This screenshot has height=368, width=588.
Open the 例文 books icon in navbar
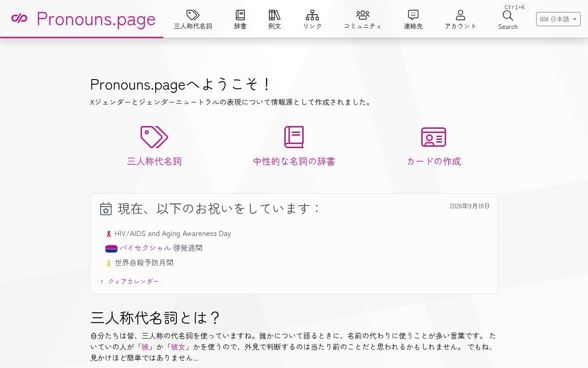pyautogui.click(x=275, y=15)
